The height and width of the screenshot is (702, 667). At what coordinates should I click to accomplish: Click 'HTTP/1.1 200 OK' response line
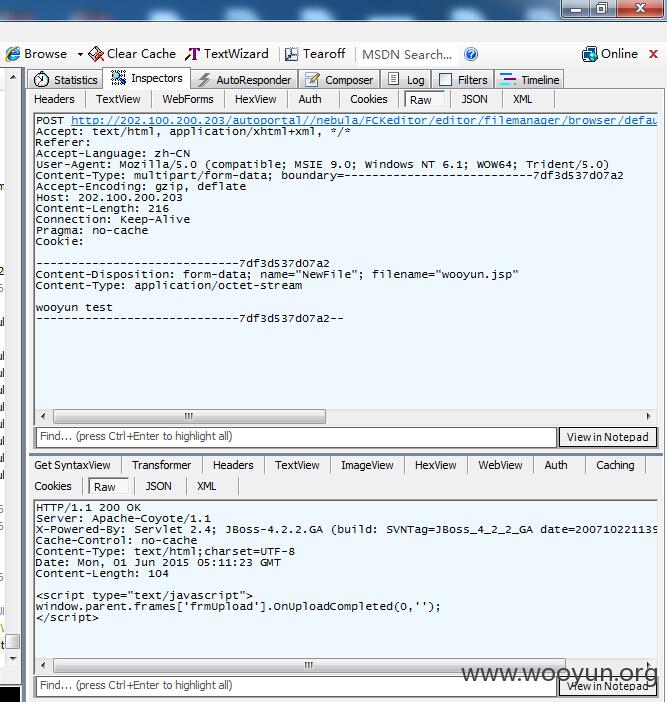88,508
